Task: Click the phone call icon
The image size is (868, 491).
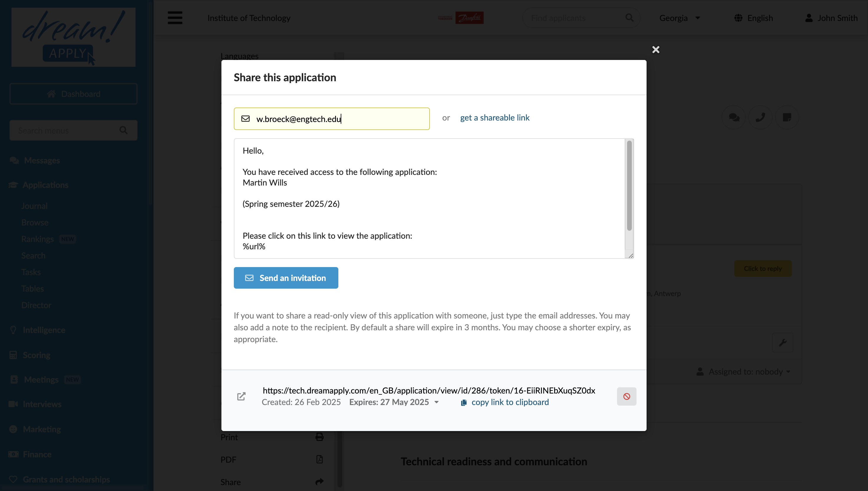Action: coord(760,117)
